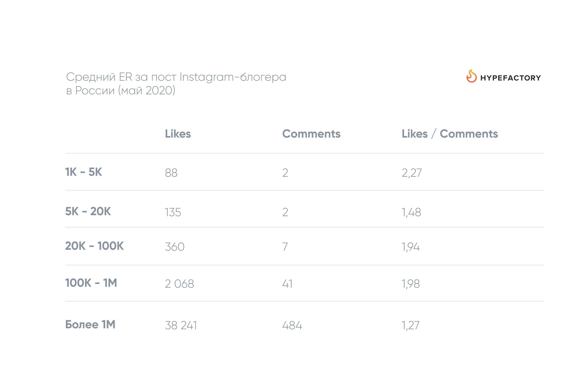Viewport: 588px width, 386px height.
Task: Select the Likes column header
Action: (x=178, y=134)
